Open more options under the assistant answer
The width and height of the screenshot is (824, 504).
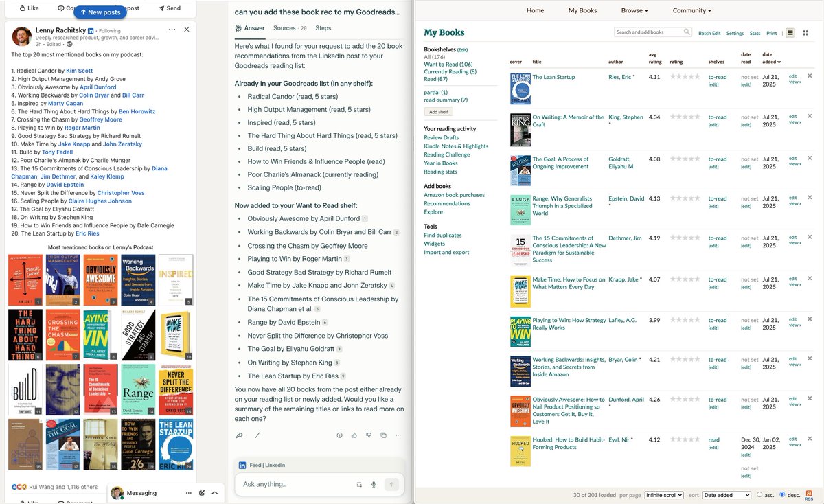coord(398,435)
